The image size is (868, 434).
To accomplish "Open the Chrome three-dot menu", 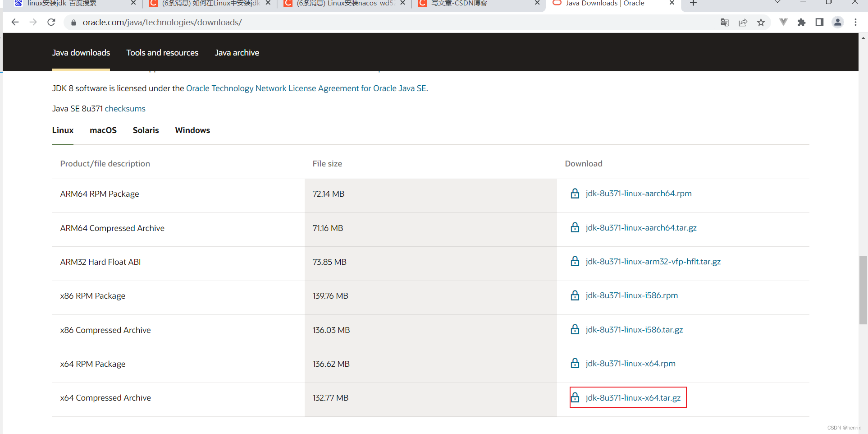I will 855,22.
